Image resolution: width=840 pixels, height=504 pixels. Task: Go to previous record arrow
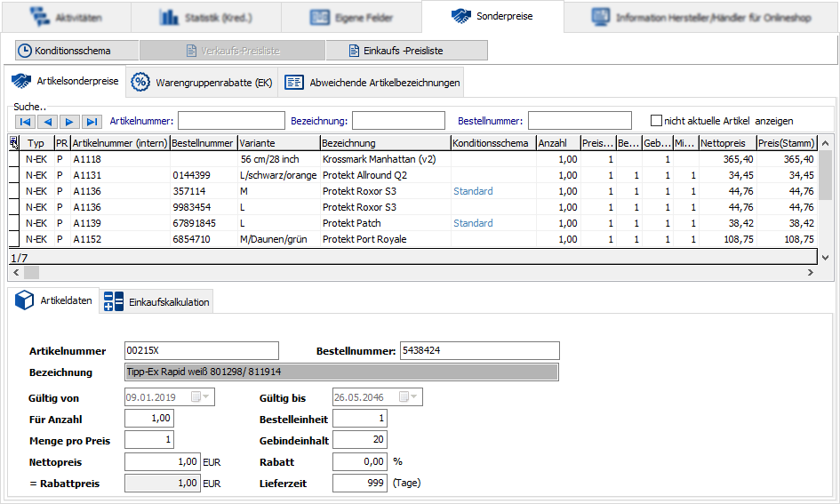point(48,122)
